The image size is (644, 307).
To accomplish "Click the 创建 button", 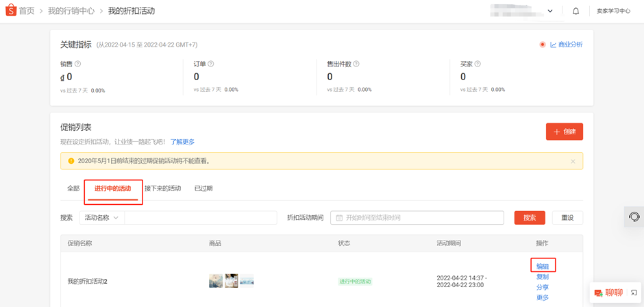I will pyautogui.click(x=564, y=132).
